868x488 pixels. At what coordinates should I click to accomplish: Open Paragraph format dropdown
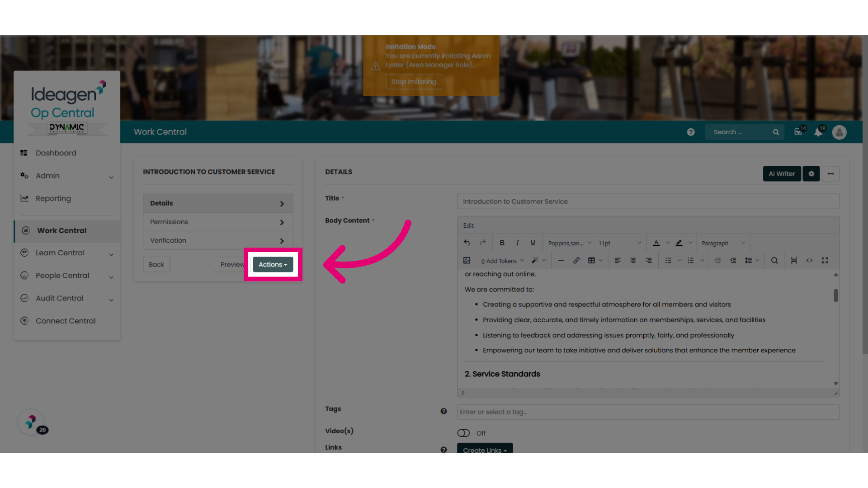(723, 243)
